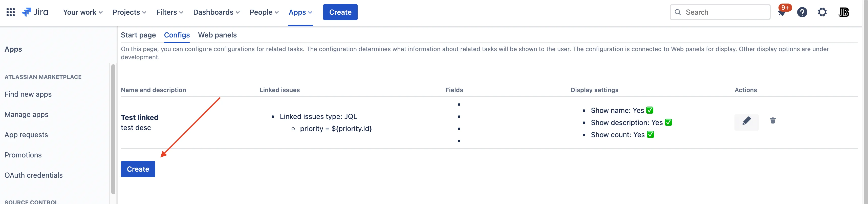Open the app switcher grid icon

[x=10, y=12]
